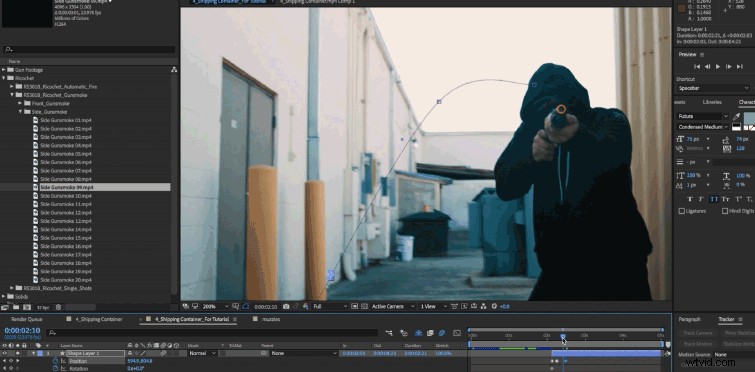Jump to last frame in Preview panel
Screen dimensions: 755x372
tap(739, 66)
